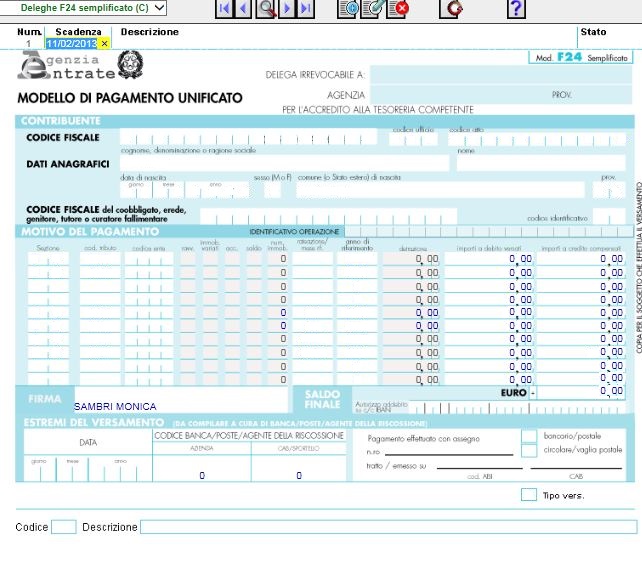
Task: Click the new document icon
Action: point(349,9)
